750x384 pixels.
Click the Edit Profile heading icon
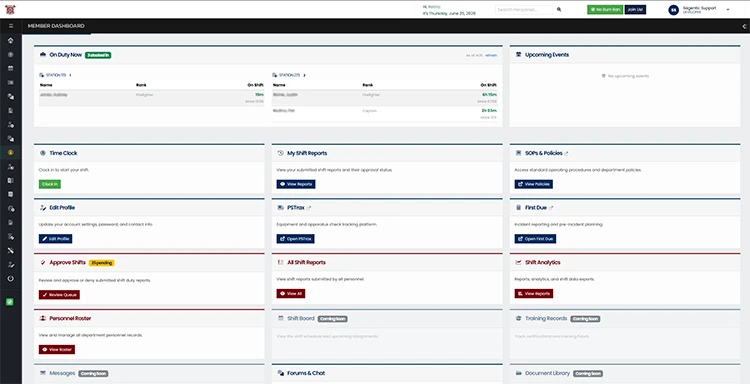point(43,208)
